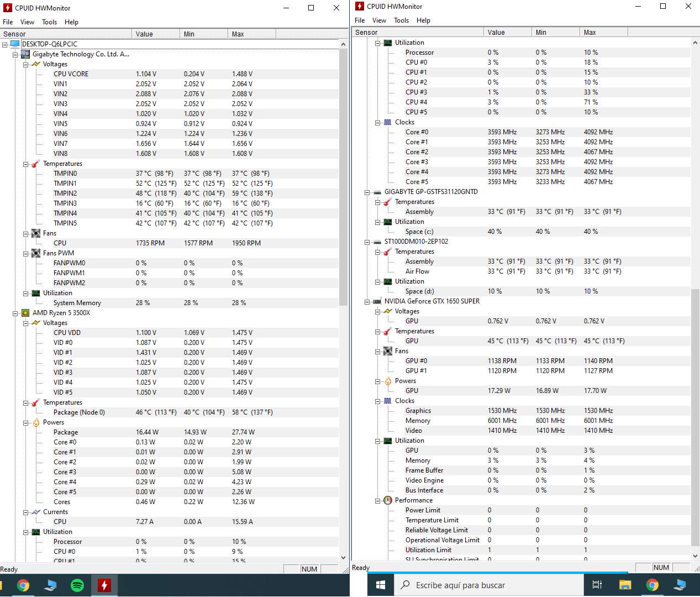Open Spotify from the taskbar
The height and width of the screenshot is (597, 700).
point(77,585)
